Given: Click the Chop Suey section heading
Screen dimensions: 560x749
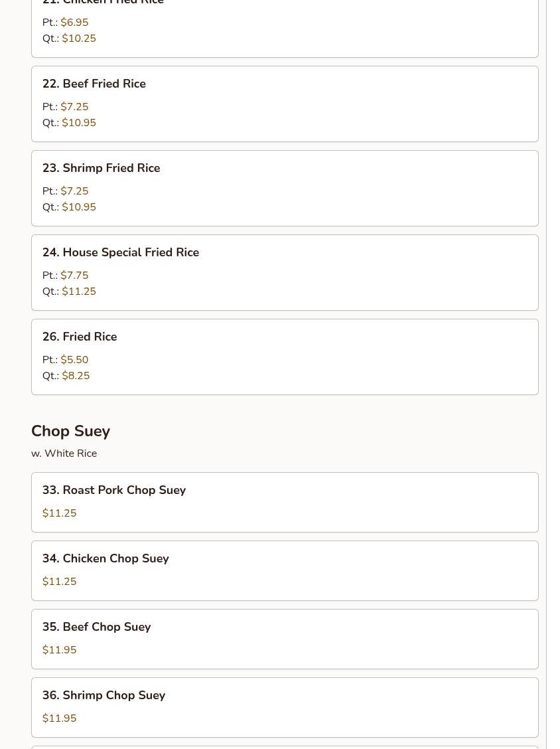Looking at the screenshot, I should (x=70, y=431).
